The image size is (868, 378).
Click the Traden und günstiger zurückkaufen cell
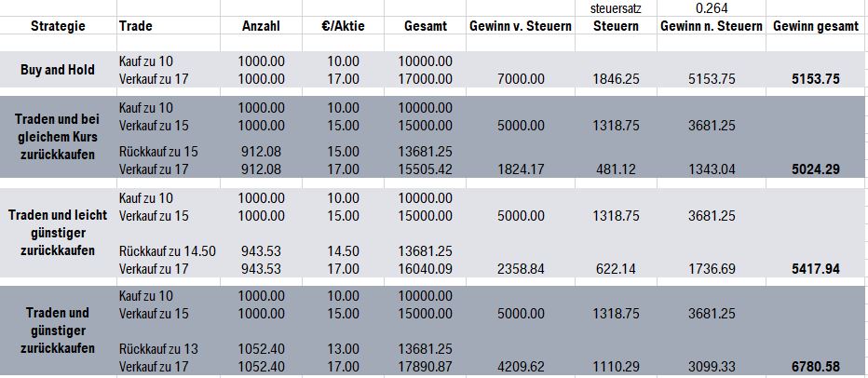(x=58, y=331)
